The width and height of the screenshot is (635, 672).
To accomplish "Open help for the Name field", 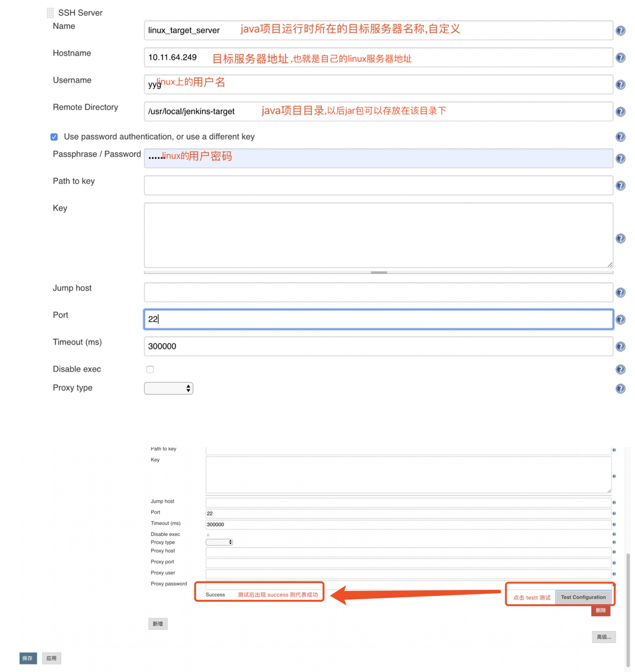I will click(x=620, y=31).
